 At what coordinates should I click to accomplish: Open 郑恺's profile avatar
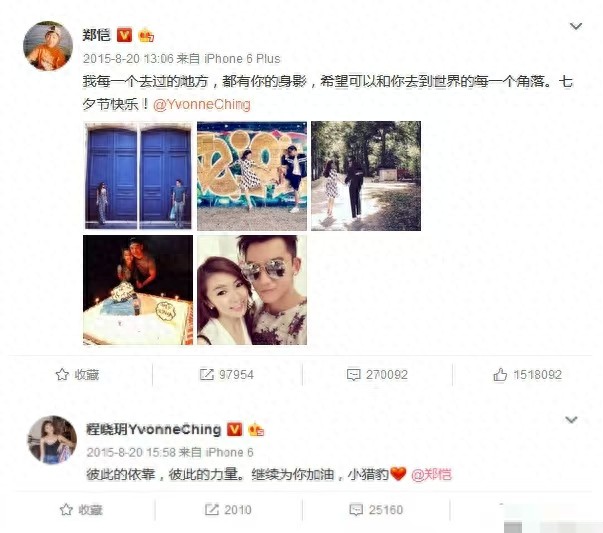pyautogui.click(x=48, y=46)
